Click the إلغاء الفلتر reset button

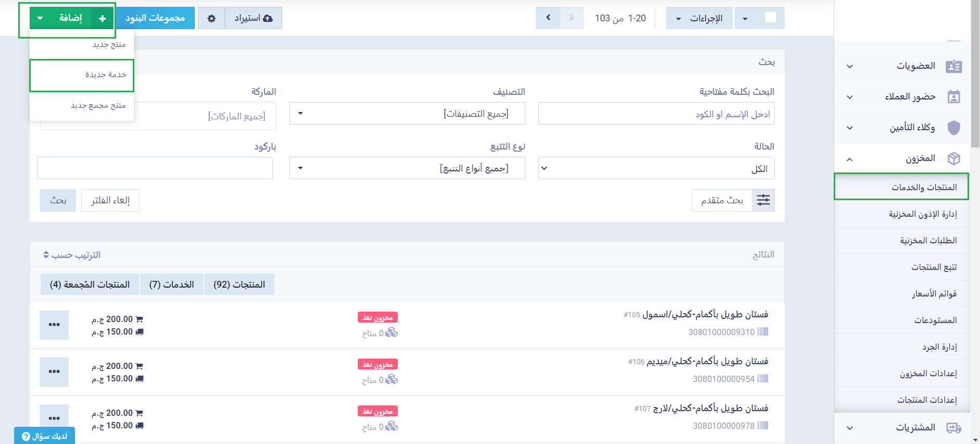[x=110, y=200]
